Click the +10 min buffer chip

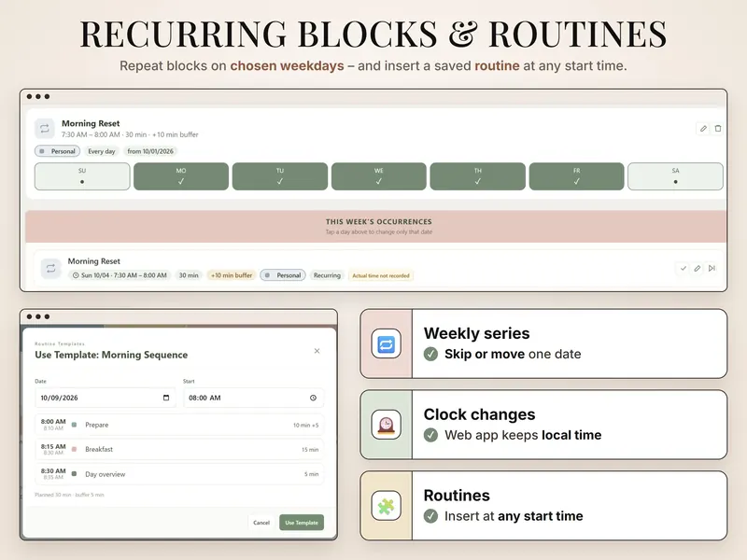tap(232, 275)
